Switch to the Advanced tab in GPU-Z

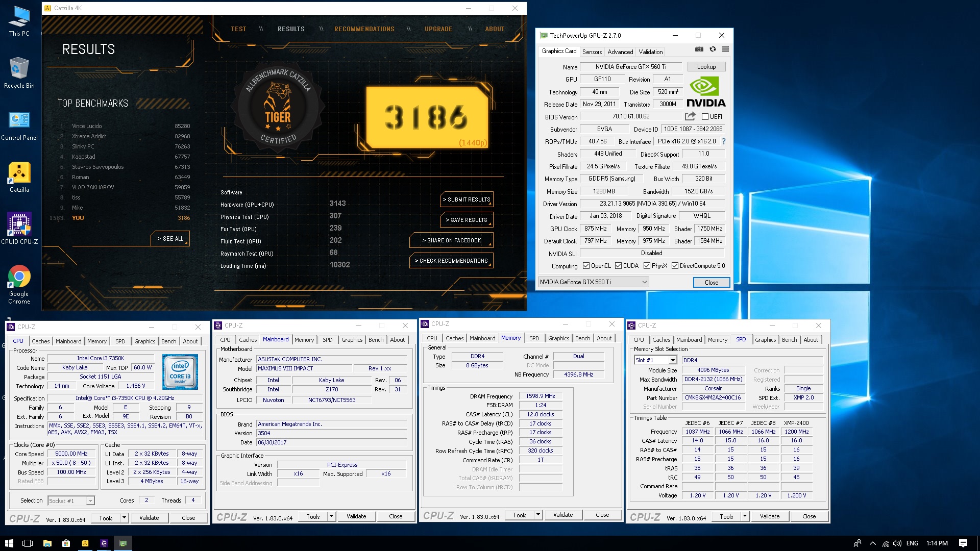(620, 52)
